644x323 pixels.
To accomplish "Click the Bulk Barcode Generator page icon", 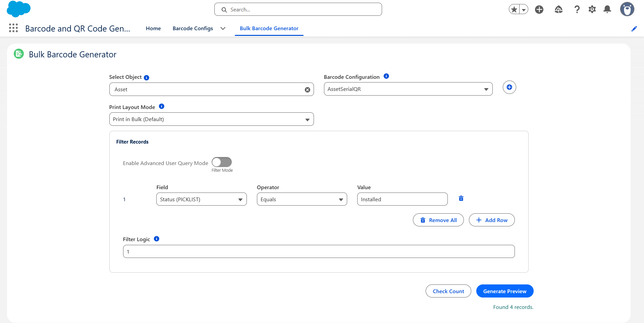I will point(19,54).
